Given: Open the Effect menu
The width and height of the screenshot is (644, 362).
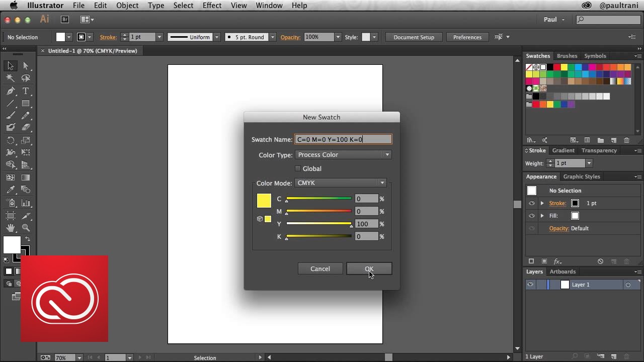Looking at the screenshot, I should click(x=212, y=6).
